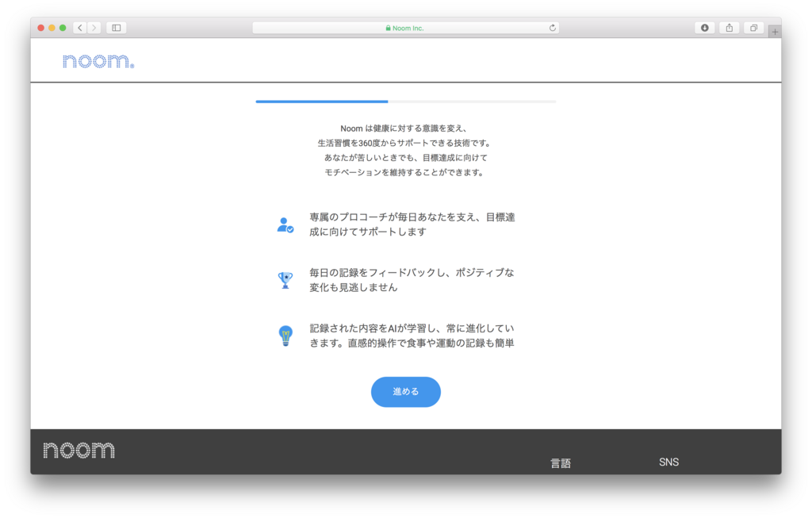The height and width of the screenshot is (518, 812).
Task: Close the Safari window with red button
Action: click(x=41, y=28)
